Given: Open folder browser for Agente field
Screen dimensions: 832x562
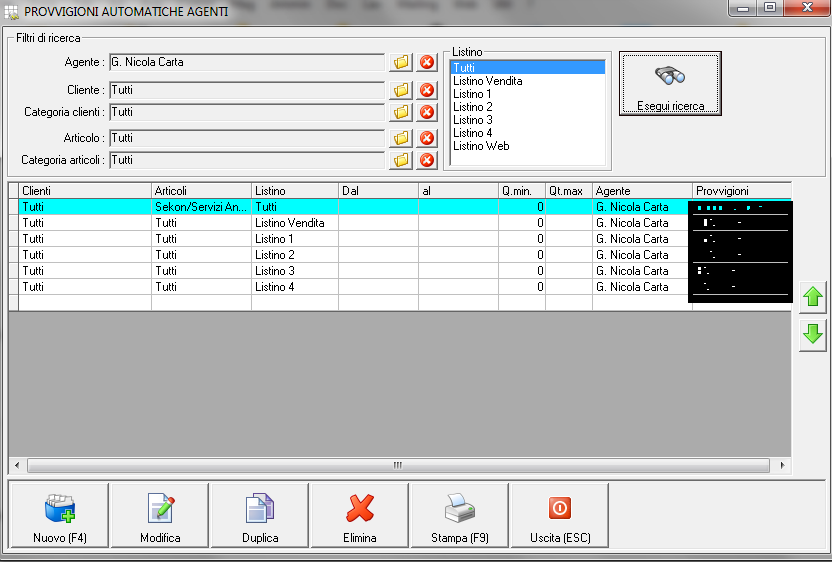Looking at the screenshot, I should click(401, 63).
